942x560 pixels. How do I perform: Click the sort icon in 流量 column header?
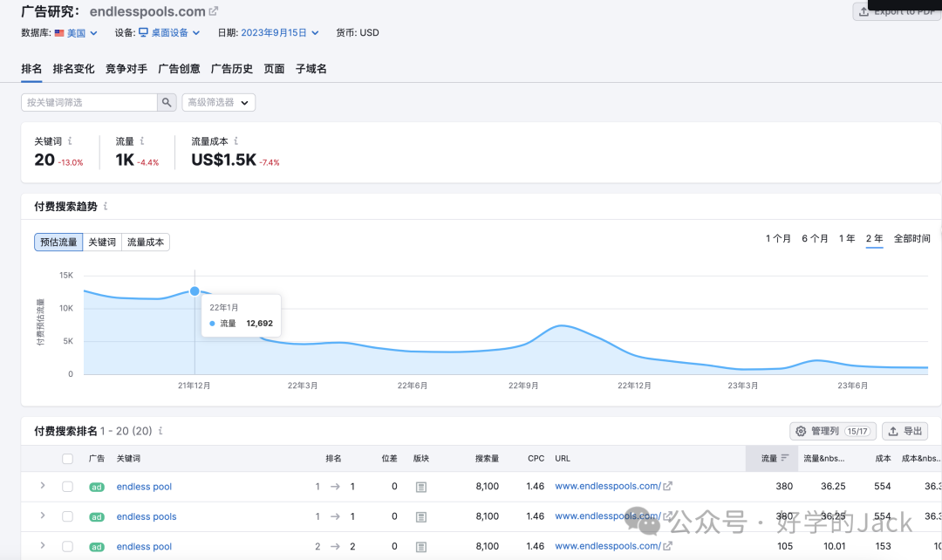point(785,458)
